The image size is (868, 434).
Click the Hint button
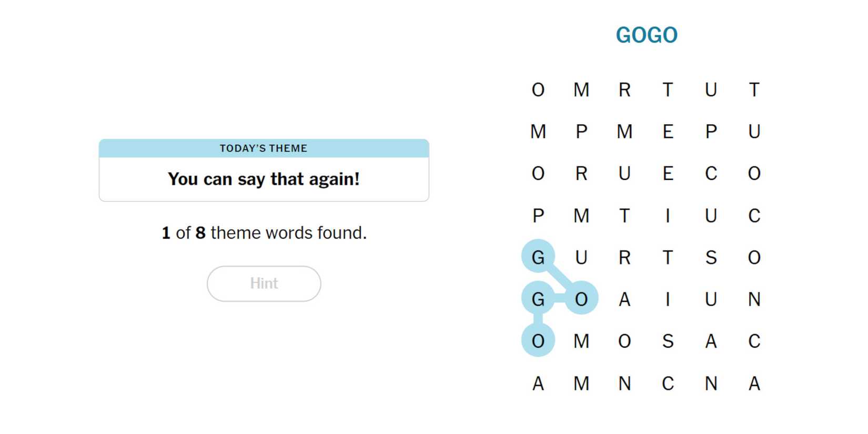tap(264, 284)
